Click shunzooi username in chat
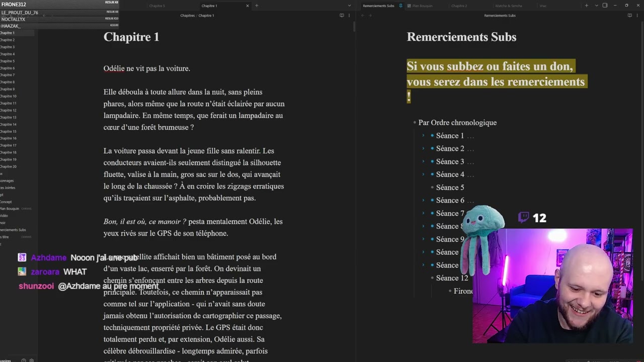 [x=36, y=286]
